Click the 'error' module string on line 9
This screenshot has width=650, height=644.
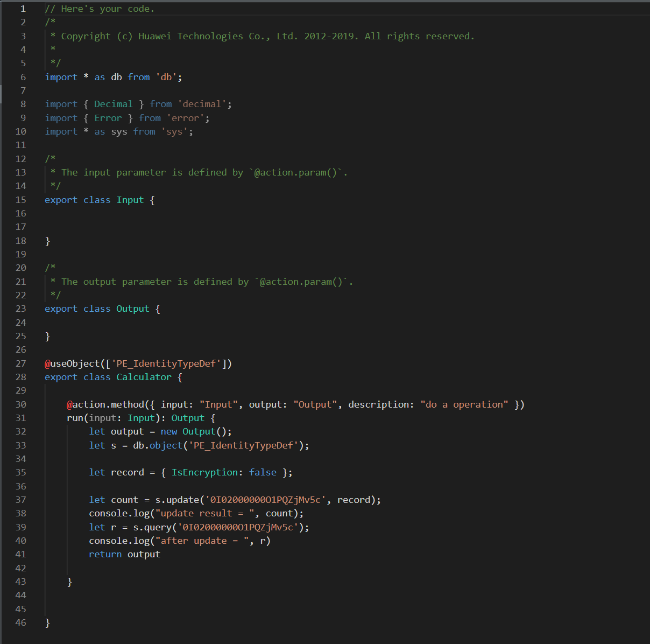(186, 118)
